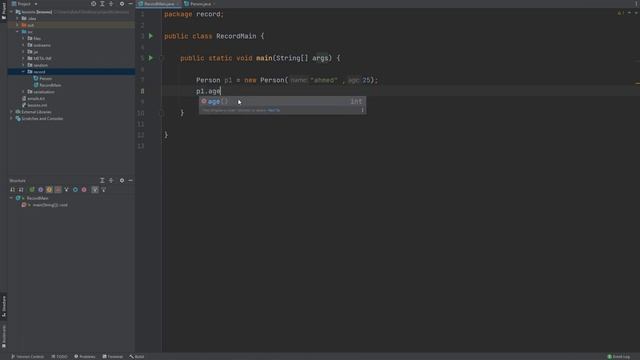640x360 pixels.
Task: Open Structure panel settings gear
Action: tap(122, 180)
